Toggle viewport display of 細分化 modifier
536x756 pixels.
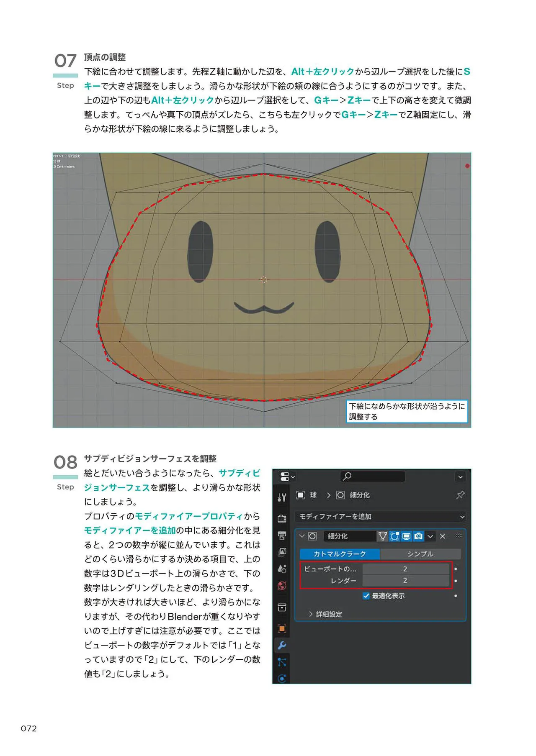(x=406, y=536)
